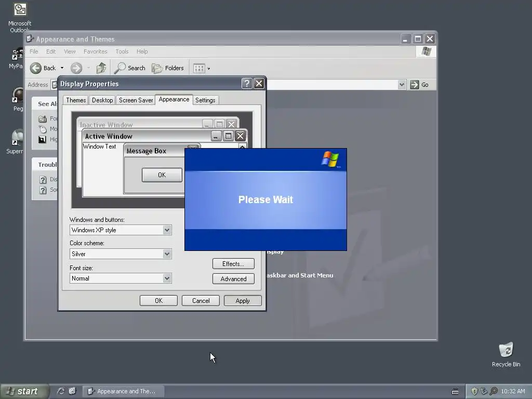The image size is (532, 399).
Task: Click the clock showing 10:32 AM
Action: coord(513,391)
